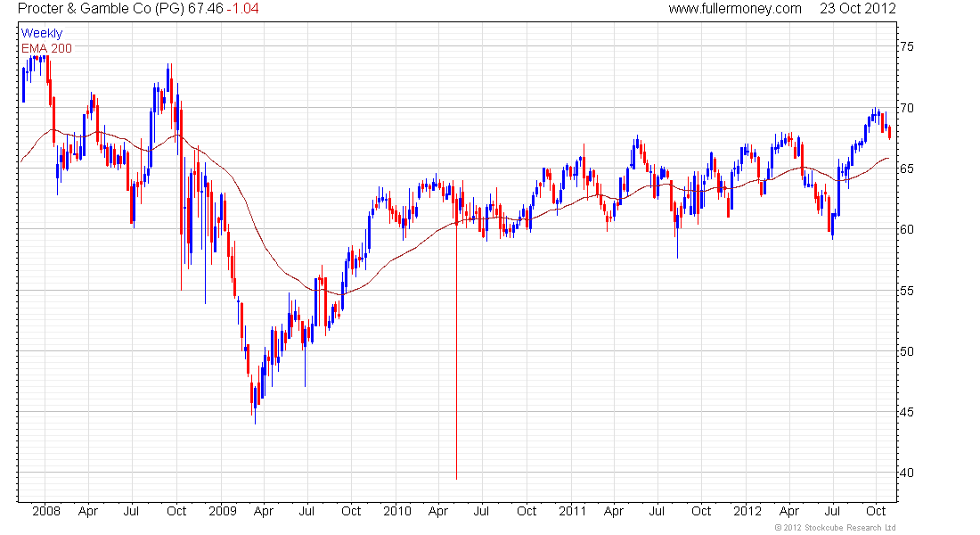This screenshot has width=980, height=535.
Task: Select the EMA 200 legend label
Action: 47,48
